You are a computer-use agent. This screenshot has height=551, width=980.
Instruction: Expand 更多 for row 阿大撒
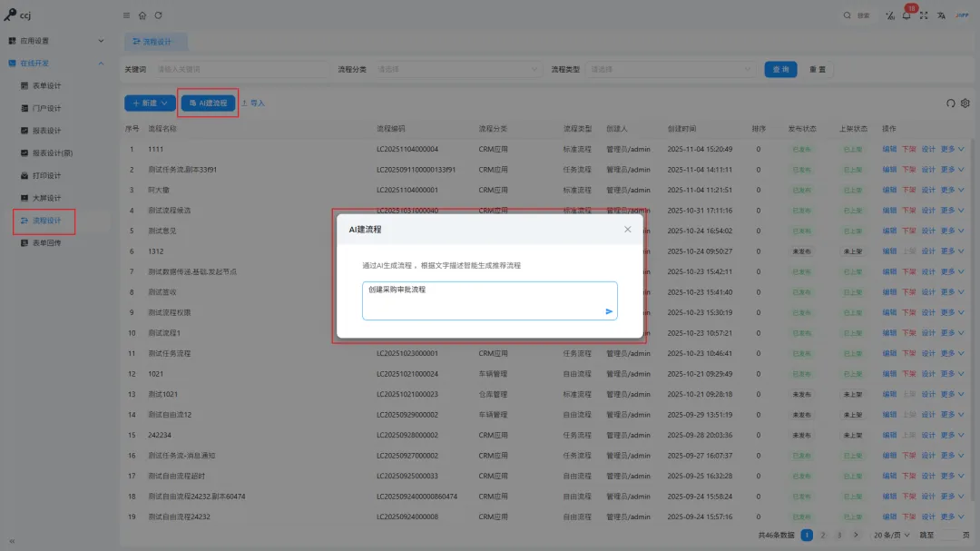(953, 190)
